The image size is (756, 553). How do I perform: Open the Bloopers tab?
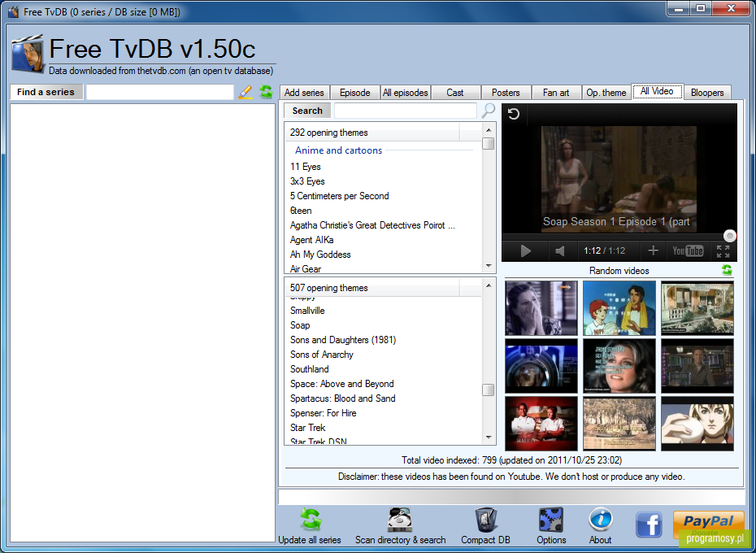707,92
